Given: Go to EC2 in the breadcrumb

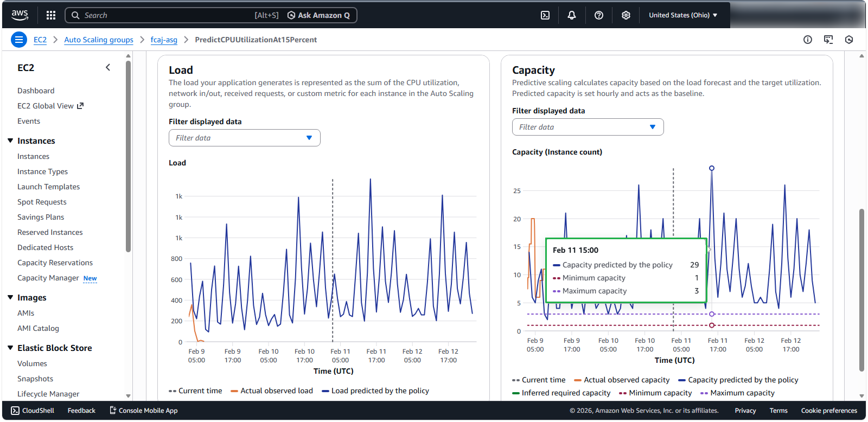Looking at the screenshot, I should pyautogui.click(x=40, y=40).
